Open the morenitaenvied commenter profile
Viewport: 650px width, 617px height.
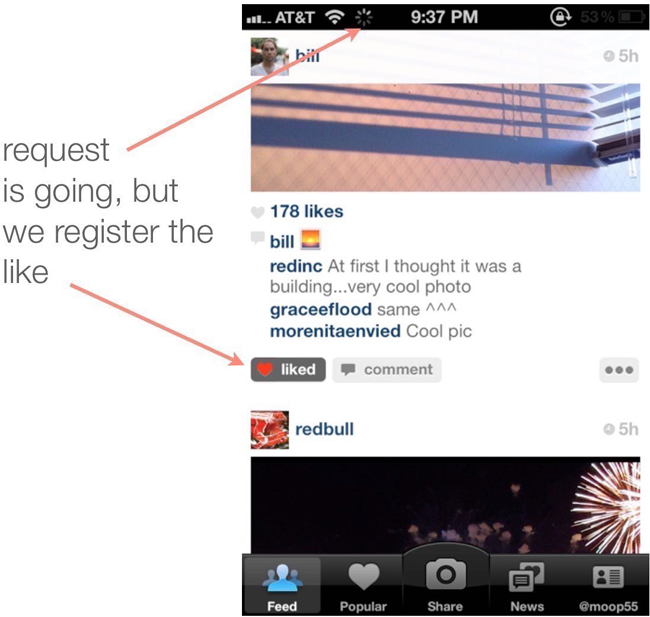[335, 331]
